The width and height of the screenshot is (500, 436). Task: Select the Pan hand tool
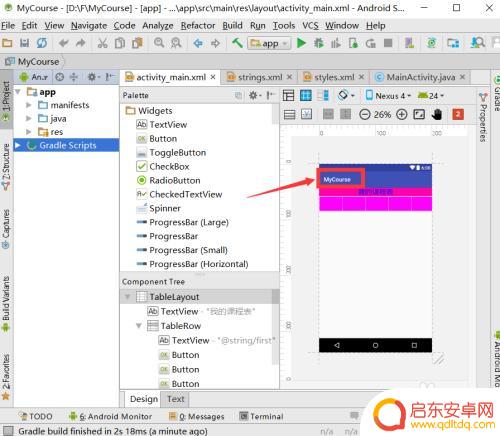click(x=437, y=115)
